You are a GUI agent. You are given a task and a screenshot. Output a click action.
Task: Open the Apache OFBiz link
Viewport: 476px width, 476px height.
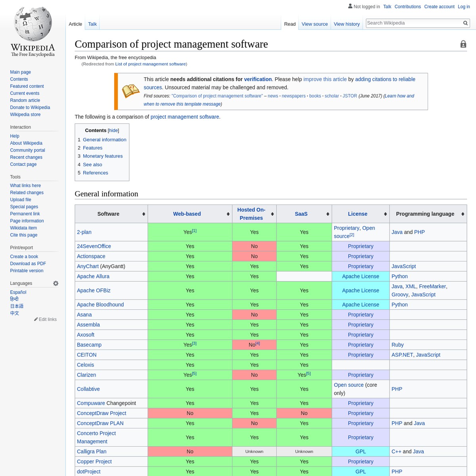94,290
